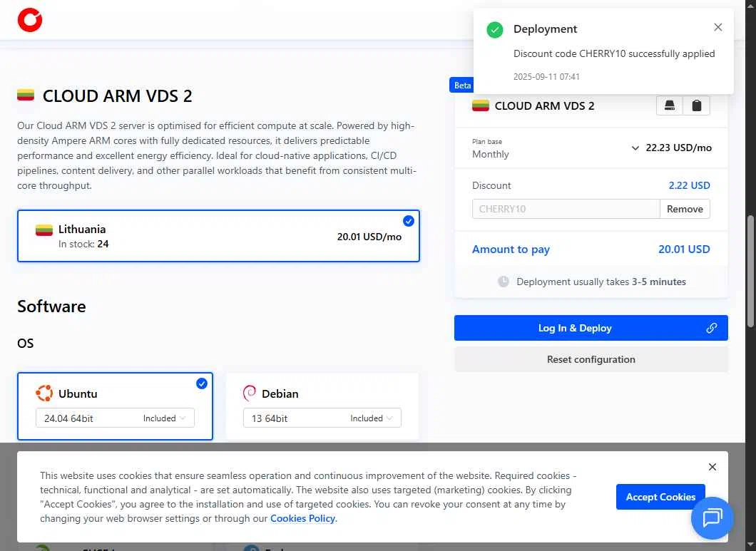This screenshot has width=756, height=551.
Task: Click the Lithuanian flag next to page title
Action: pos(26,95)
